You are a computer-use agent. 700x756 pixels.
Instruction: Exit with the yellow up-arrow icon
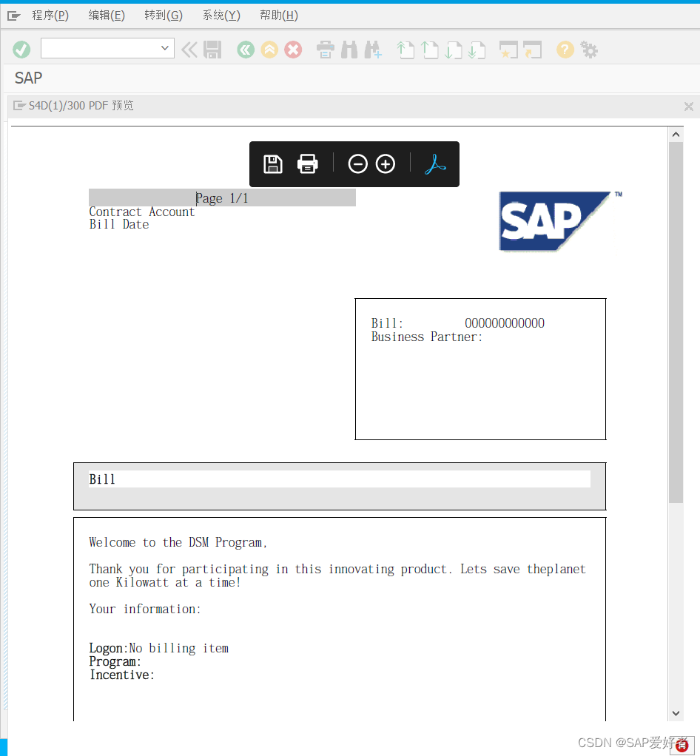tap(269, 50)
